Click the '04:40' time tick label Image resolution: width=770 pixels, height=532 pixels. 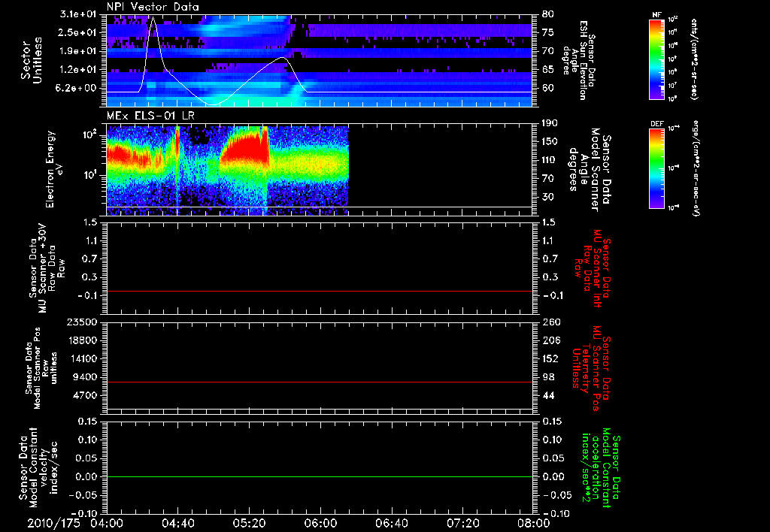(177, 523)
